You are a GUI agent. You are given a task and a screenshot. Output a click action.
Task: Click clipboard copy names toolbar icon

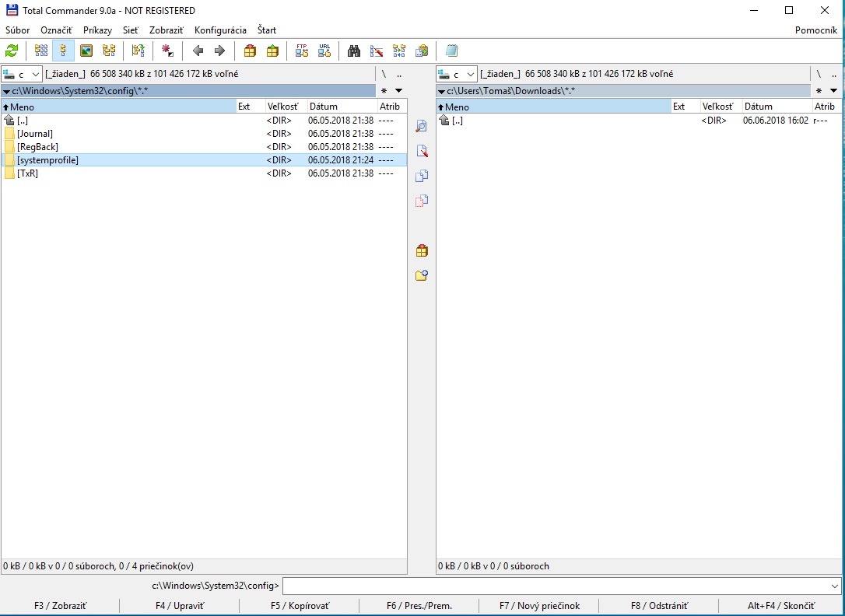click(422, 51)
